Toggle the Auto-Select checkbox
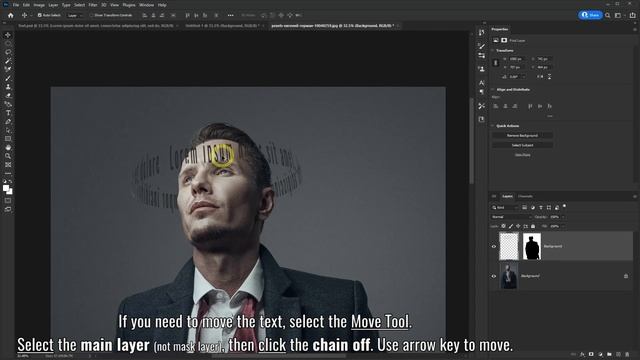The image size is (640, 360). click(40, 15)
